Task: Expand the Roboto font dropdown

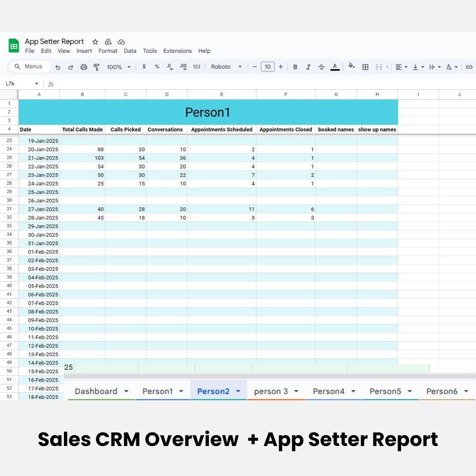Action: click(227, 67)
